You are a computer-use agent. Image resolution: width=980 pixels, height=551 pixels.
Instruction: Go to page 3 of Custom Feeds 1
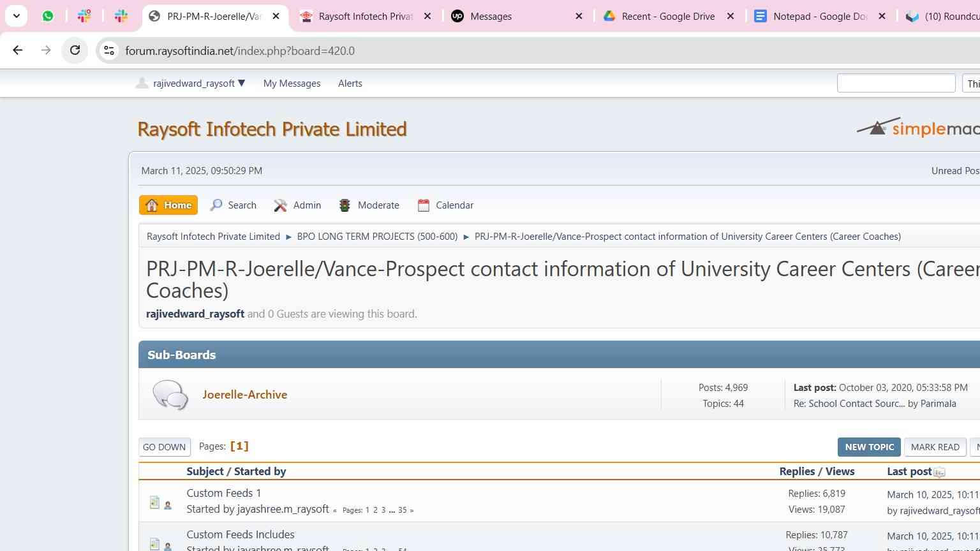click(383, 510)
